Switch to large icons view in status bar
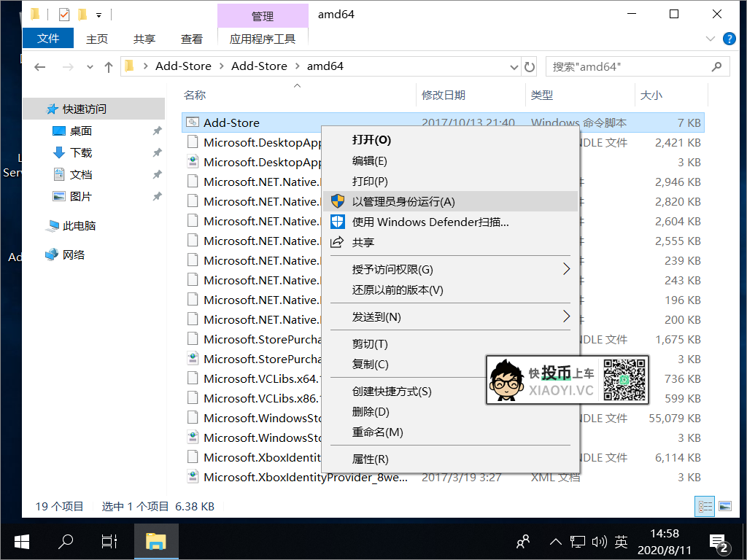Screen dimensions: 747x560 click(x=724, y=506)
